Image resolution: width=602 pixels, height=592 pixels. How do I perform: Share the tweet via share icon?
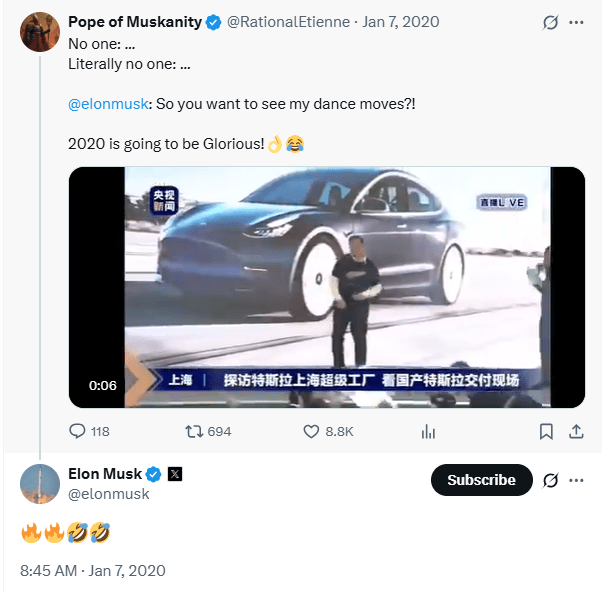[575, 432]
